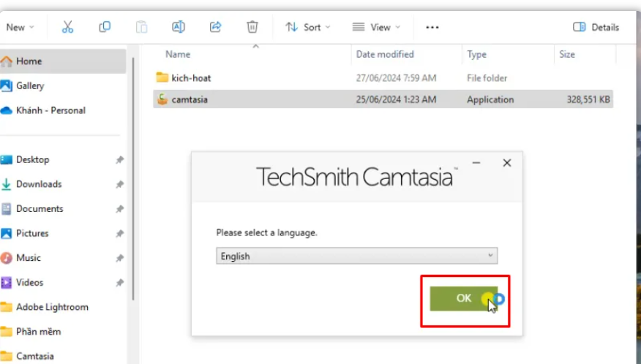Screen dimensions: 641x364
Task: Open the Sort dropdown menu
Action: point(307,27)
